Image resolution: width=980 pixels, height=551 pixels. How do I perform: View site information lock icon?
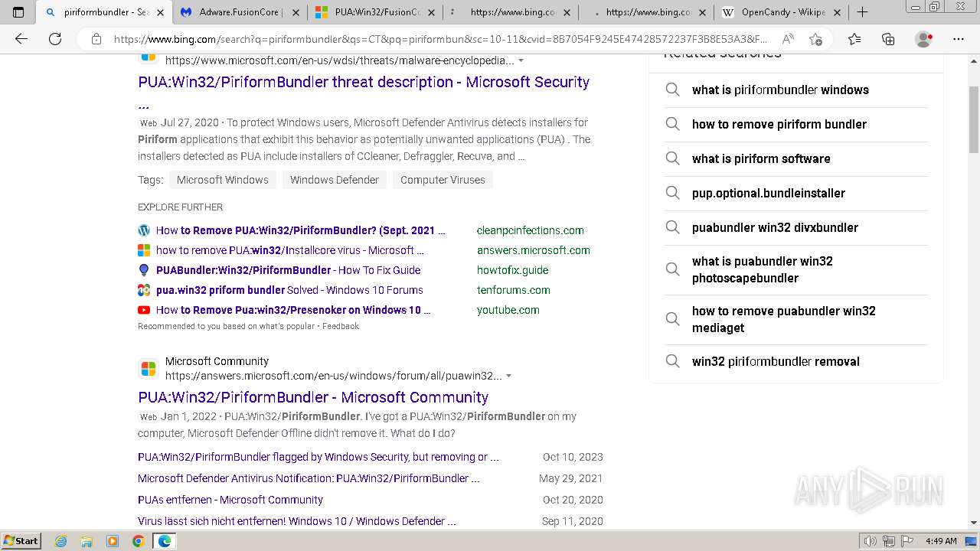point(96,39)
